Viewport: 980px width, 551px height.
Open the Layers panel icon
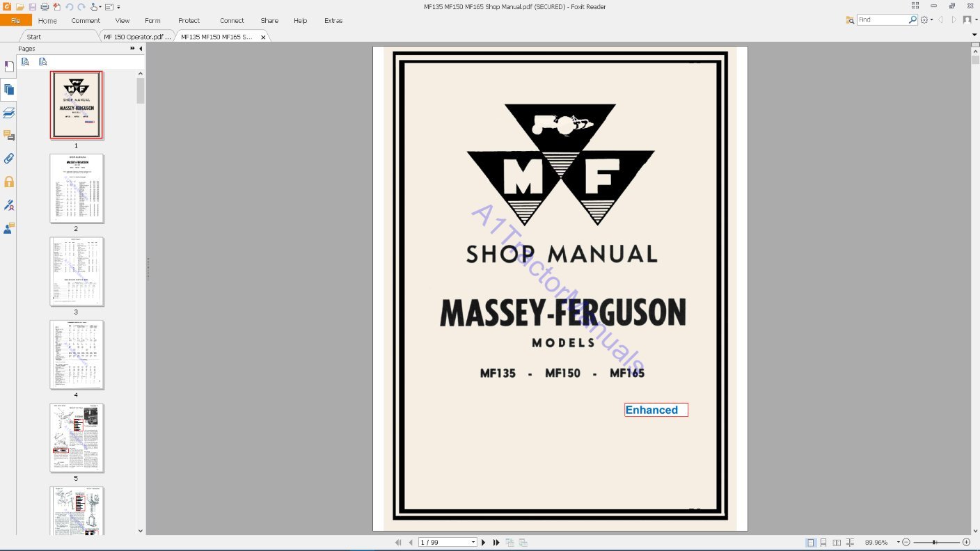coord(8,112)
